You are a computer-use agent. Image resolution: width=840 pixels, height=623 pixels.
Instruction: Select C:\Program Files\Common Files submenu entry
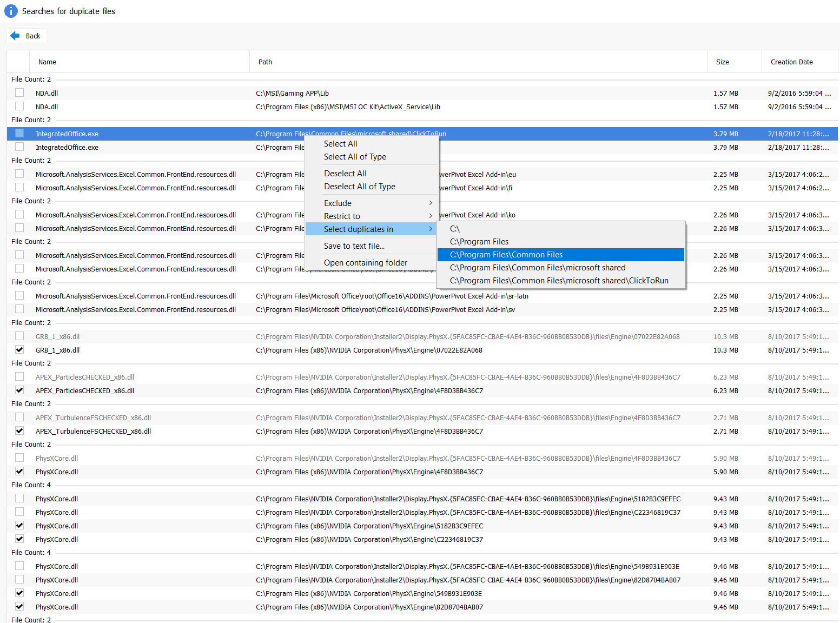506,255
